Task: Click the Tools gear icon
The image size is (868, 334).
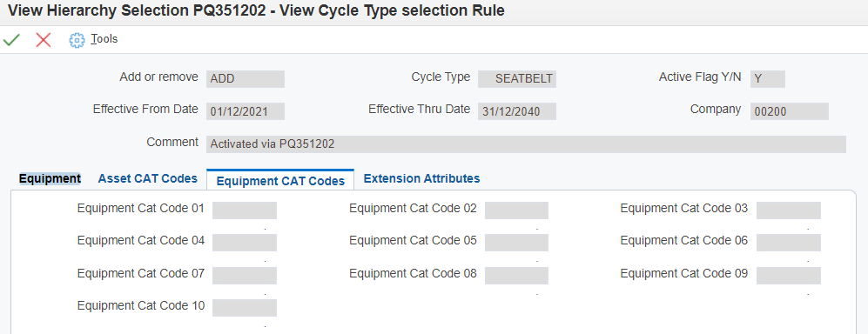Action: (77, 40)
